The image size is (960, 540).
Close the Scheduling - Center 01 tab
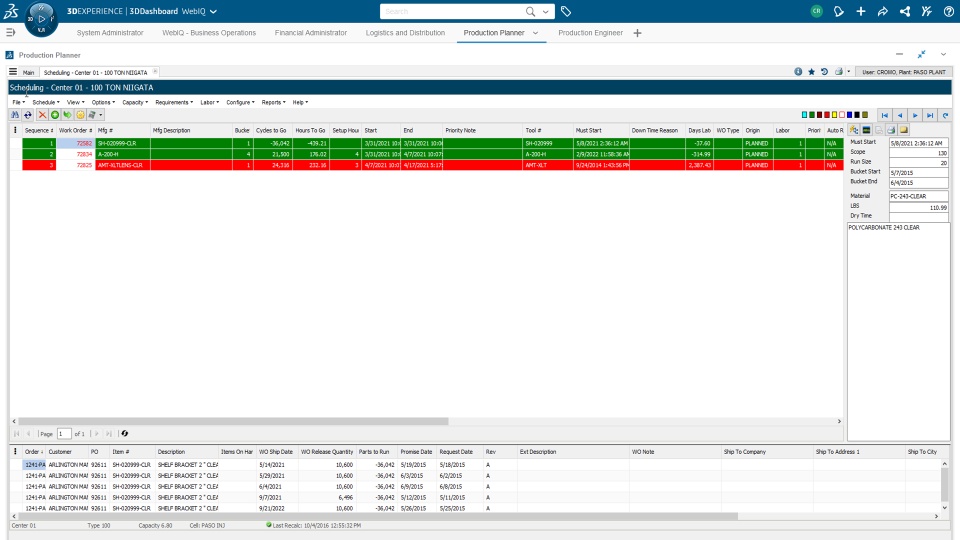click(x=155, y=72)
